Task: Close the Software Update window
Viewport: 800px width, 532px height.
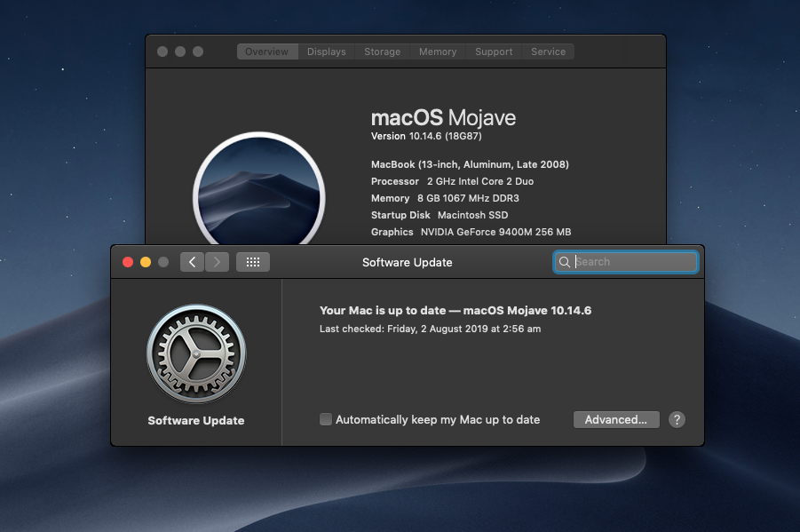Action: 128,262
